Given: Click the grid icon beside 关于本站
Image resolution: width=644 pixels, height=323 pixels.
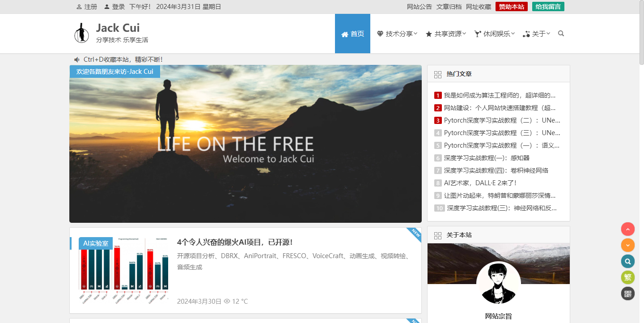Looking at the screenshot, I should click(438, 235).
